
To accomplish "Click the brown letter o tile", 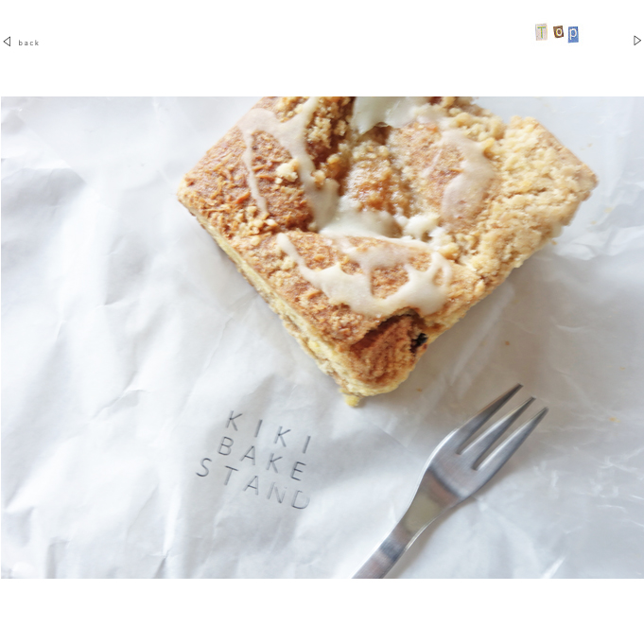I will (558, 31).
